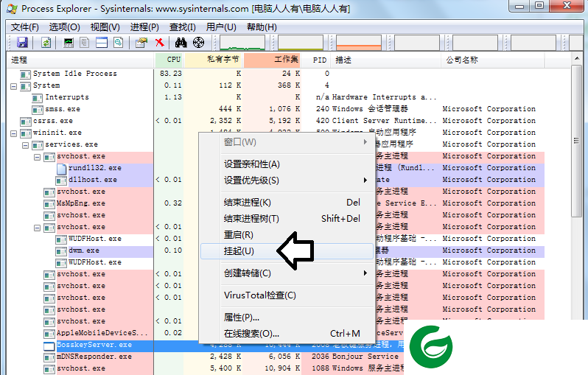Collapse the services.exe tree node
The width and height of the screenshot is (588, 375).
point(25,145)
